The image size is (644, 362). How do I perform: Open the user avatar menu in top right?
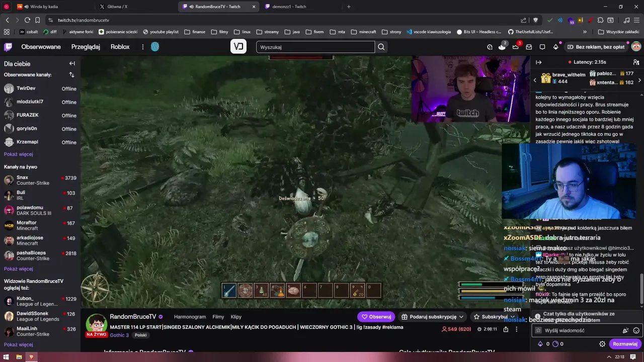pos(636,47)
